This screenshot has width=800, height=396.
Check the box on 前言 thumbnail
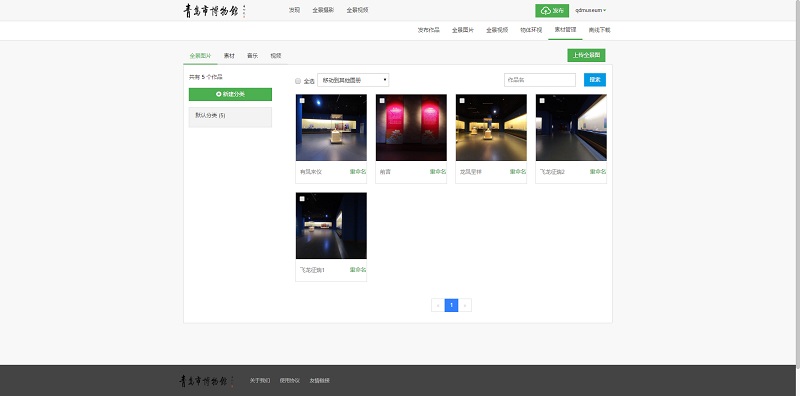382,101
